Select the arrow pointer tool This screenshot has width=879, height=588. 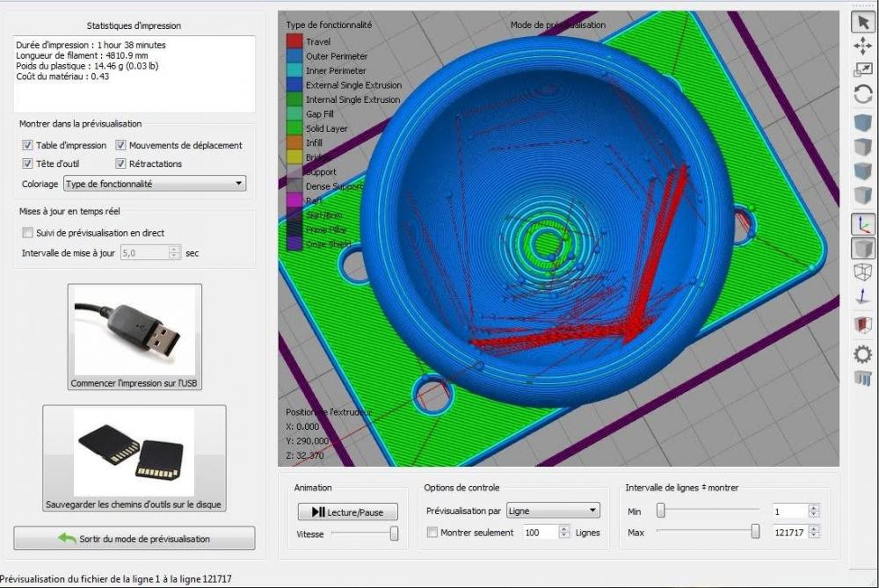pos(863,23)
